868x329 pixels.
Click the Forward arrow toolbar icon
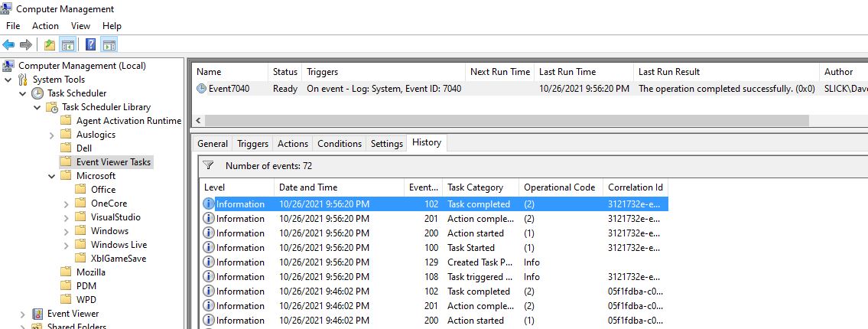(x=25, y=45)
